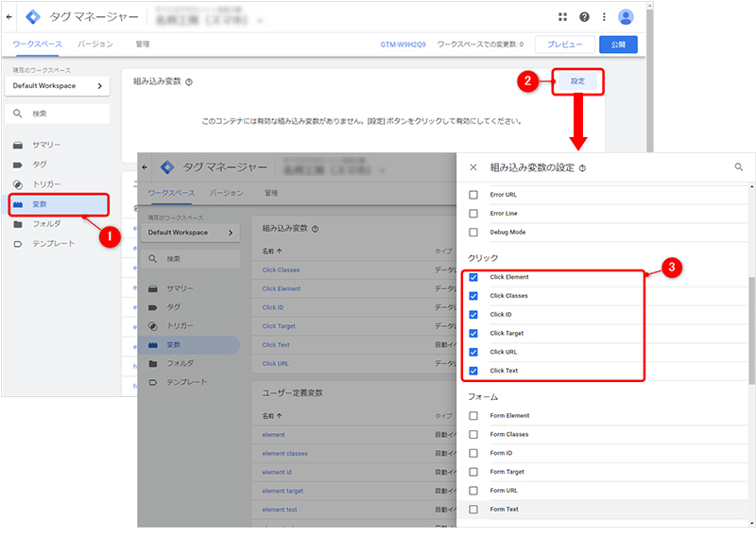The image size is (756, 539).
Task: Click the フォルダ folder icon in back window sidebar
Action: click(x=18, y=224)
